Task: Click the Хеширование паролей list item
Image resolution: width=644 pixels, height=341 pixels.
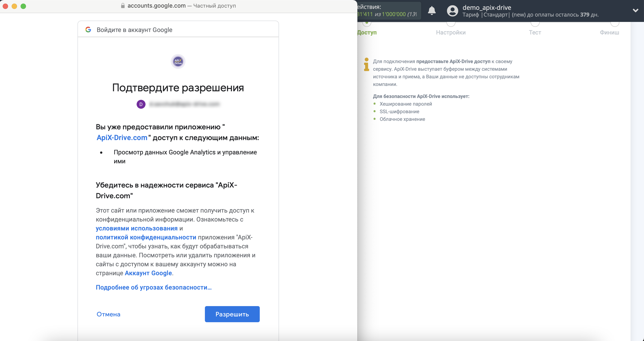Action: tap(406, 104)
